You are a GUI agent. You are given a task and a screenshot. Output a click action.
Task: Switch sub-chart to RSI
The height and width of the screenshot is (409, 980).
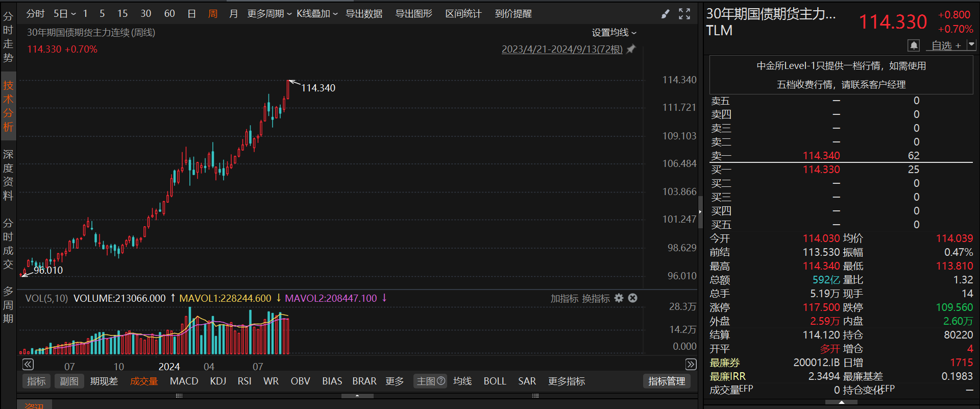tap(244, 381)
